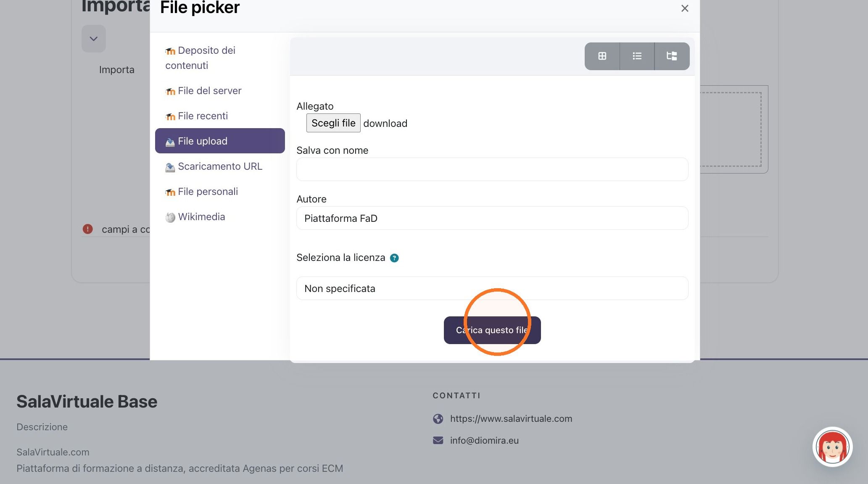Image resolution: width=868 pixels, height=484 pixels.
Task: Click the Importa label on background page
Action: [117, 70]
